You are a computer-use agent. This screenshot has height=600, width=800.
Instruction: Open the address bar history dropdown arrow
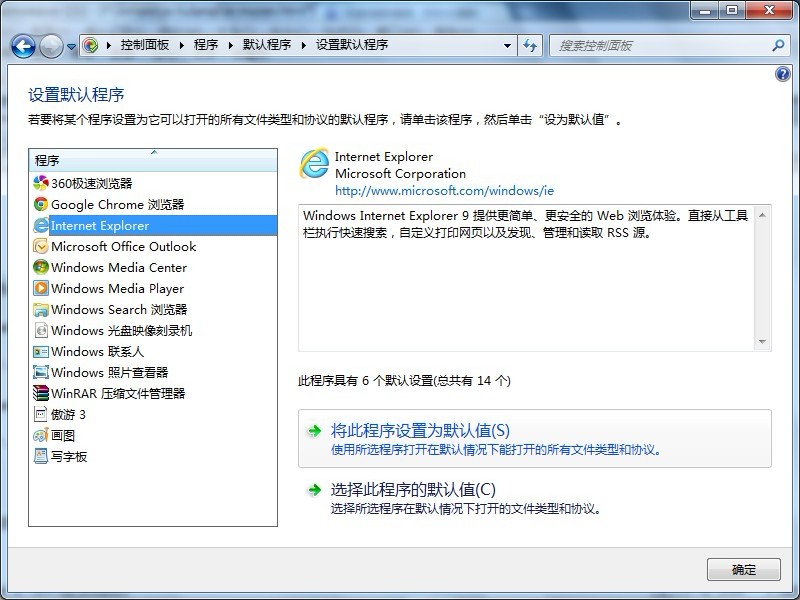[507, 45]
